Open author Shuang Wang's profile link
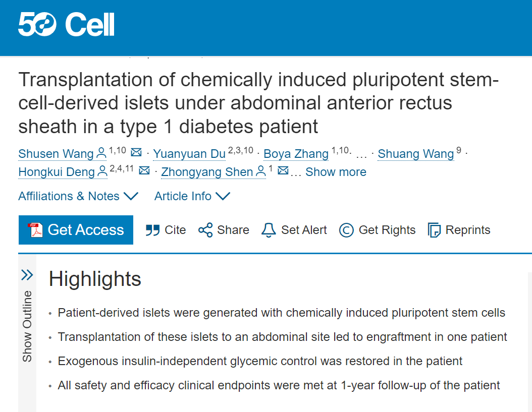This screenshot has width=532, height=412. click(415, 154)
